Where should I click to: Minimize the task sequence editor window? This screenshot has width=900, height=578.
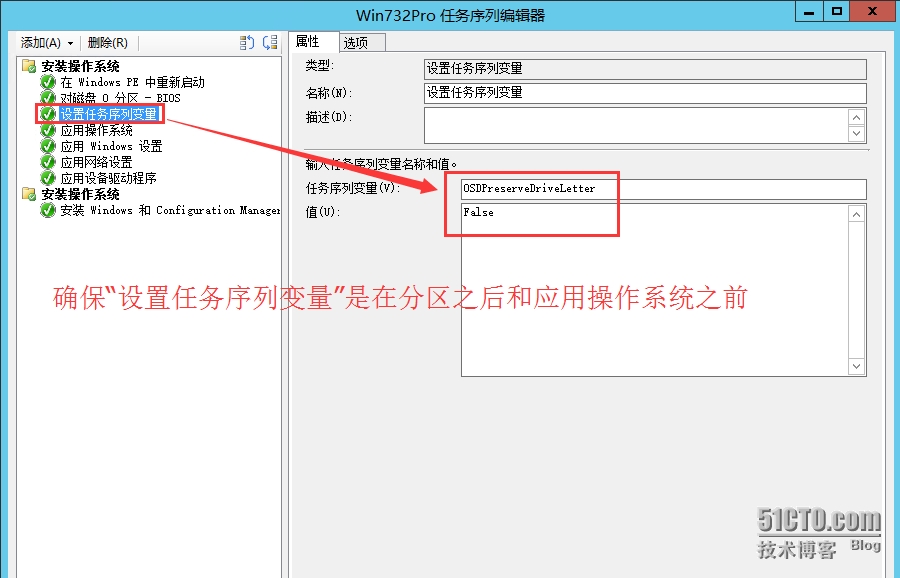pos(809,11)
